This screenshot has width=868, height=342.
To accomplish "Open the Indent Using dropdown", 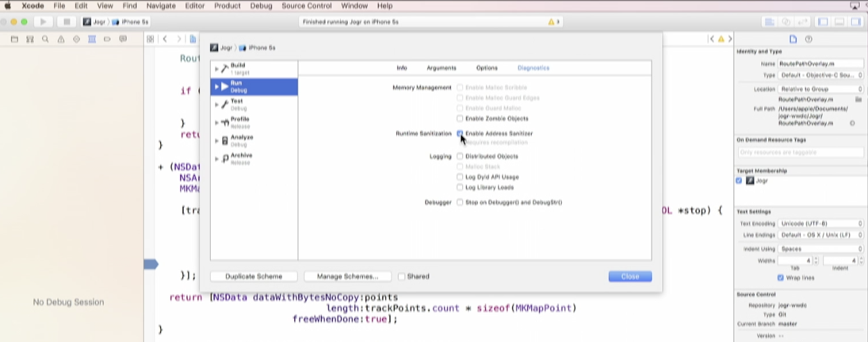I will (x=821, y=249).
